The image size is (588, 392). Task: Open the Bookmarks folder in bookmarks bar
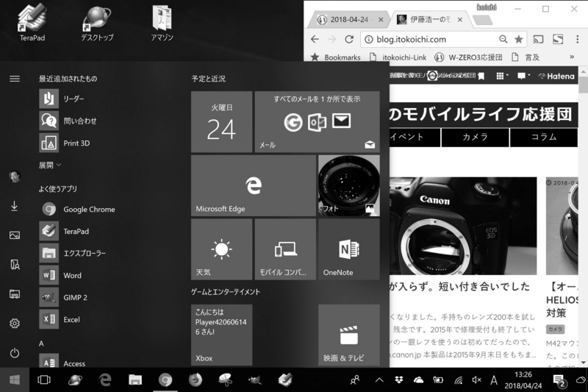(x=336, y=57)
